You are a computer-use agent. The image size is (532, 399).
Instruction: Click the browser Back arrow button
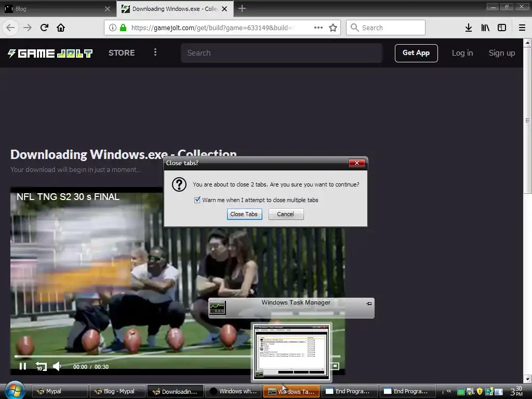pos(10,28)
